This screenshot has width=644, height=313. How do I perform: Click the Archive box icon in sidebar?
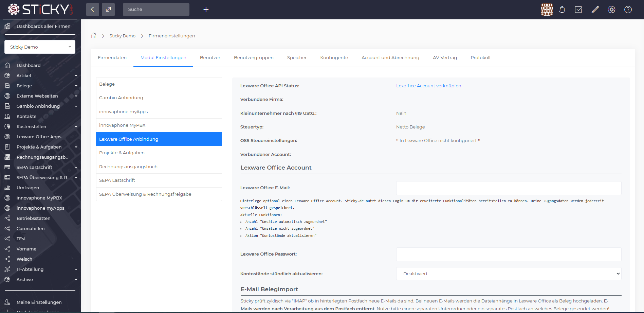(7, 279)
